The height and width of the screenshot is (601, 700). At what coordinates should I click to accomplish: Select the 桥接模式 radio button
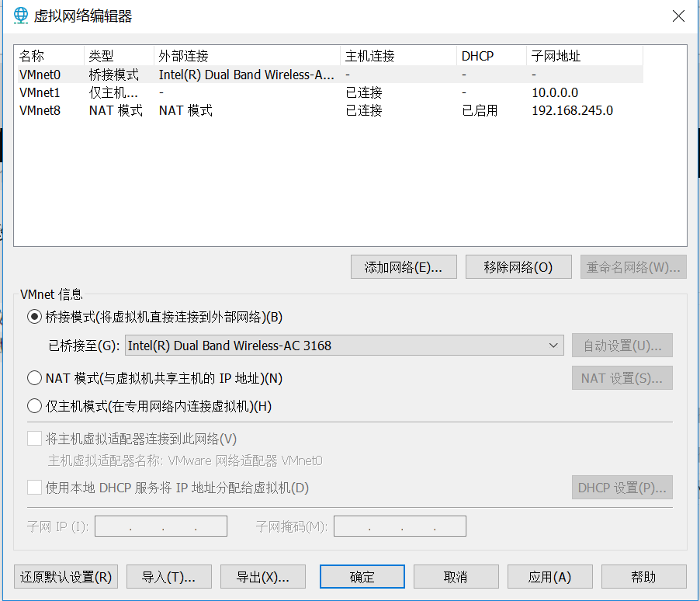(34, 318)
